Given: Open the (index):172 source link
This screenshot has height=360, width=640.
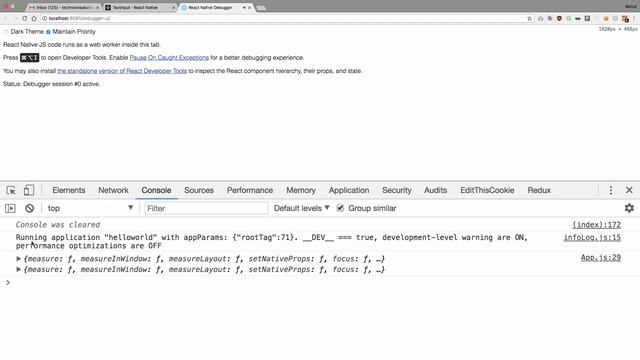Looking at the screenshot, I should pos(596,225).
